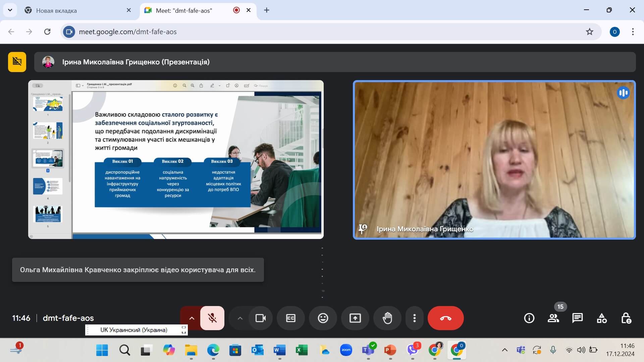
Task: Unmute the microphone
Action: point(212,318)
